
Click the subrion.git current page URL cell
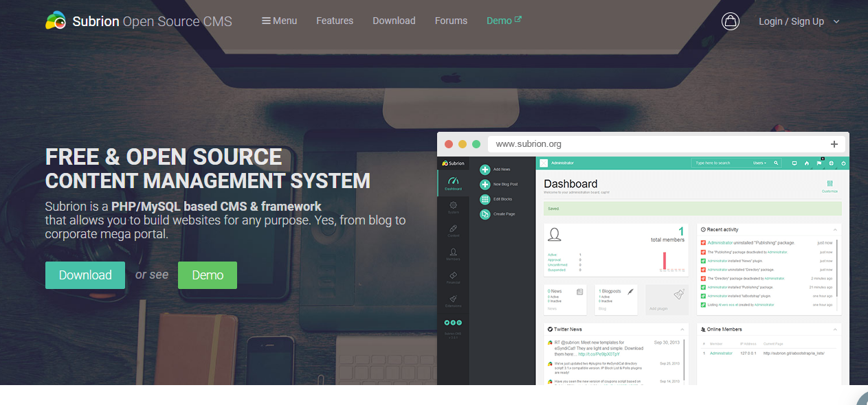tap(793, 353)
